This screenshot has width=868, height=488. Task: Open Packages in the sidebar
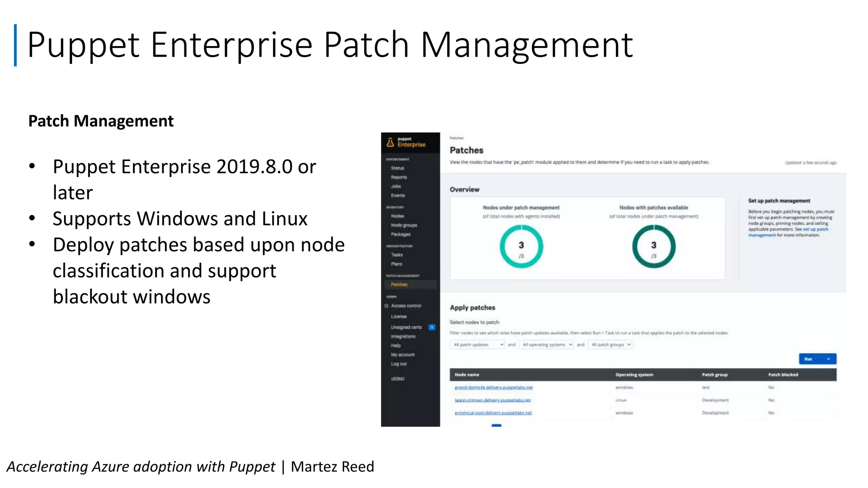(x=401, y=234)
